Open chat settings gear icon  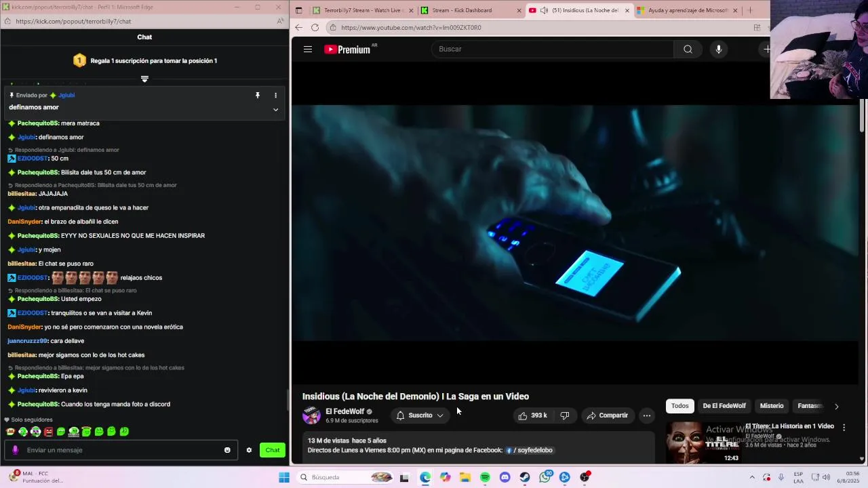coord(249,450)
